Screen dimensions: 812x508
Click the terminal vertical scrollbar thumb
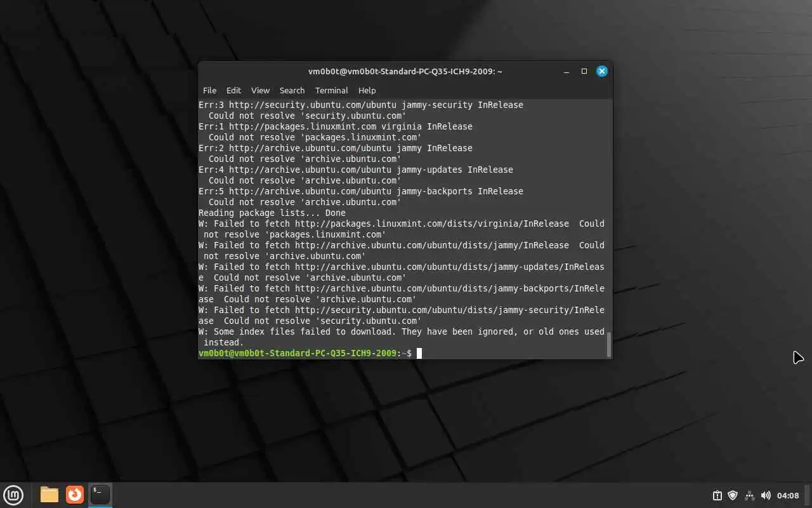(x=609, y=344)
